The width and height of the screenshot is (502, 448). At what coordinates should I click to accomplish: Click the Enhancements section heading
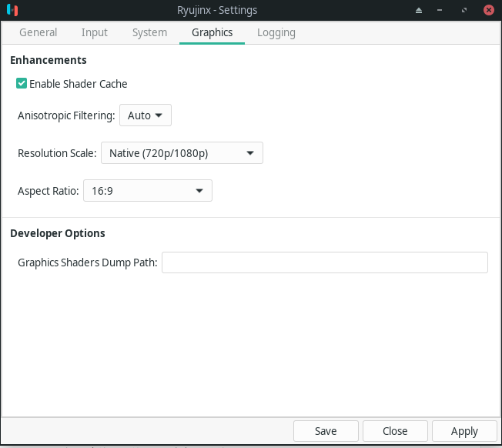49,60
